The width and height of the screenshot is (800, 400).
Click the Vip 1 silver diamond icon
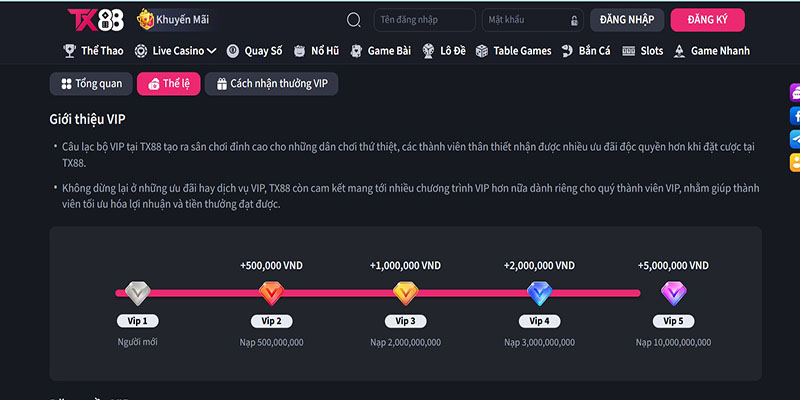coord(137,293)
